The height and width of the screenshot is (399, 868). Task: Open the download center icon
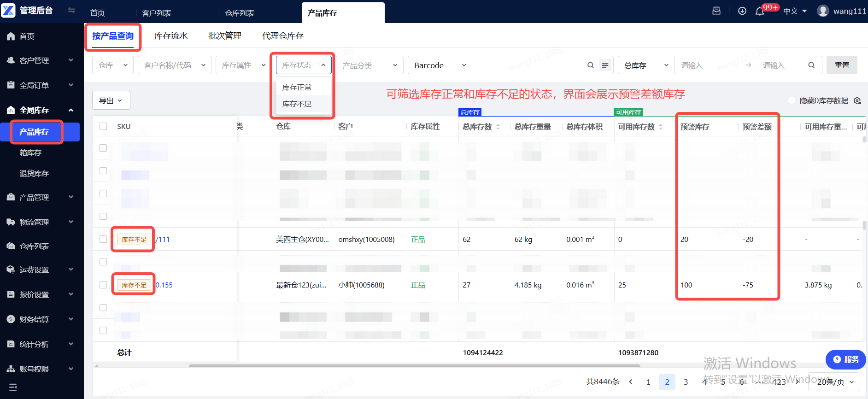coord(742,11)
